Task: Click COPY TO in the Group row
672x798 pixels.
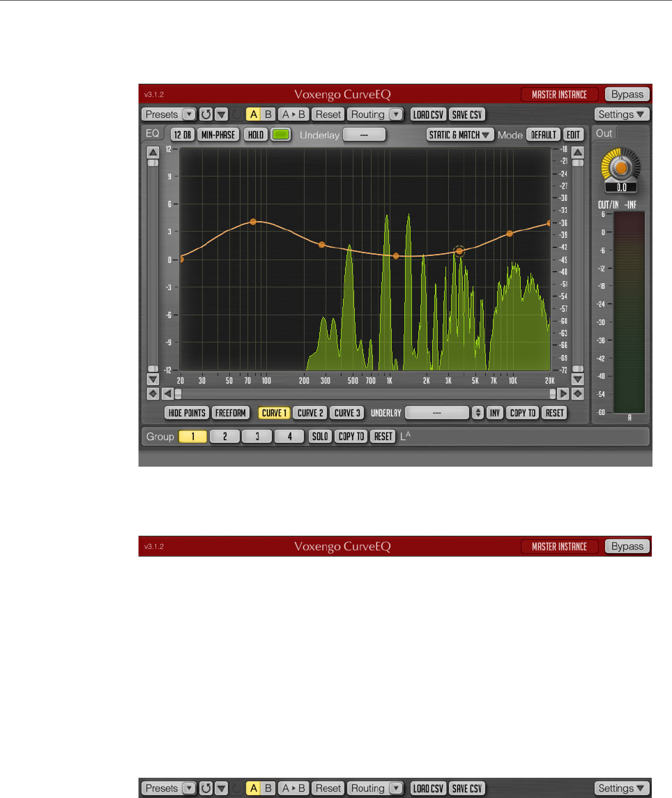Action: point(351,437)
